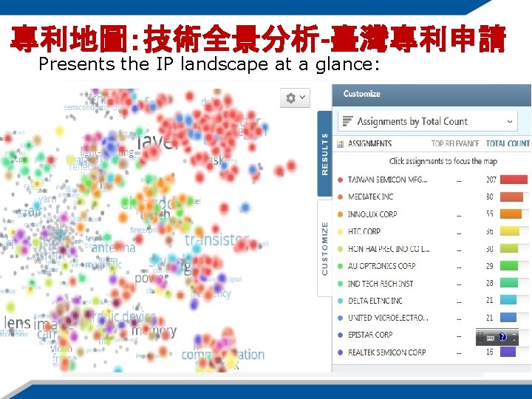532x399 pixels.
Task: Click dot marker beside IND TECH RSCH
Action: 341,284
